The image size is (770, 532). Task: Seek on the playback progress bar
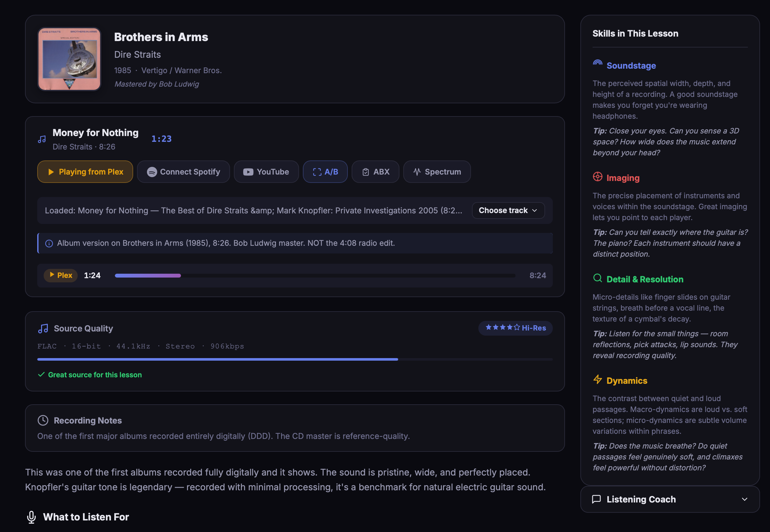point(315,276)
